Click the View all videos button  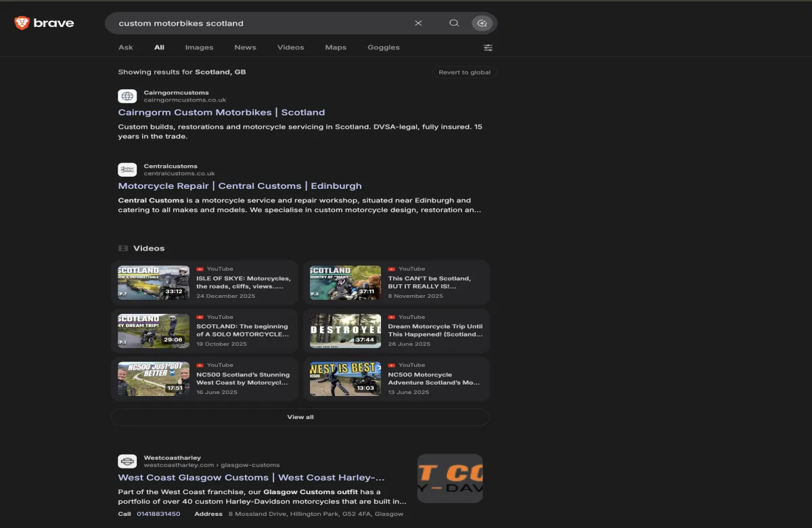(300, 417)
